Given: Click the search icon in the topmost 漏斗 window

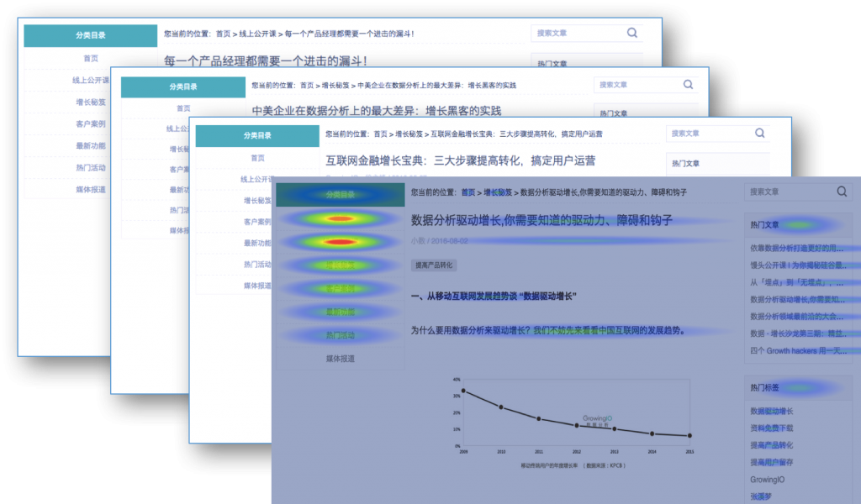Looking at the screenshot, I should pyautogui.click(x=631, y=32).
